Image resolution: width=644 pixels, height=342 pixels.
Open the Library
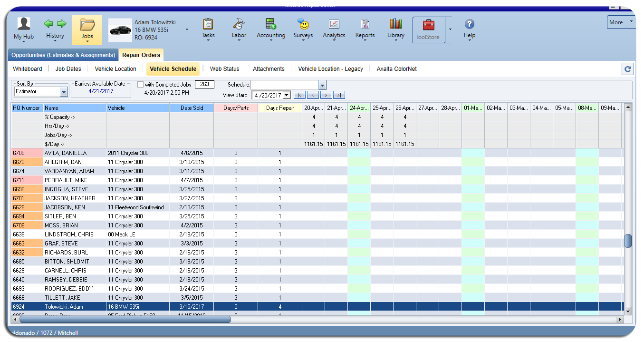[x=395, y=29]
